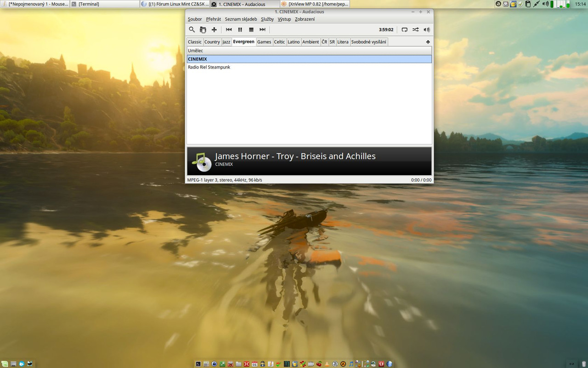588x368 pixels.
Task: Click the 3:59:02 elapsed time counter
Action: pos(386,29)
